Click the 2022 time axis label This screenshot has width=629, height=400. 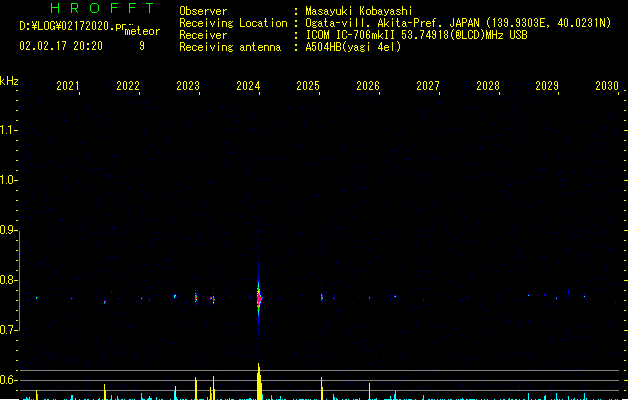[128, 85]
